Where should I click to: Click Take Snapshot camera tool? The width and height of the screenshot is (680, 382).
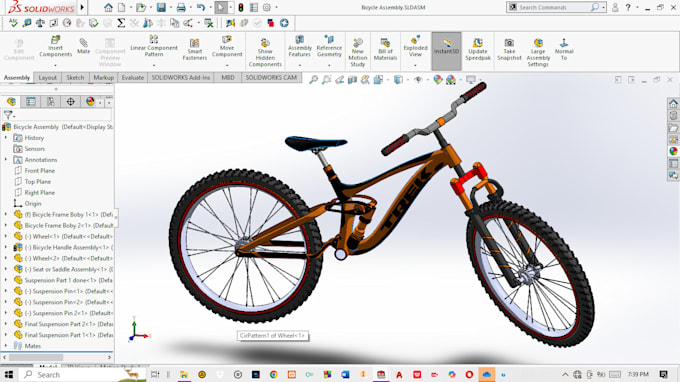point(509,49)
